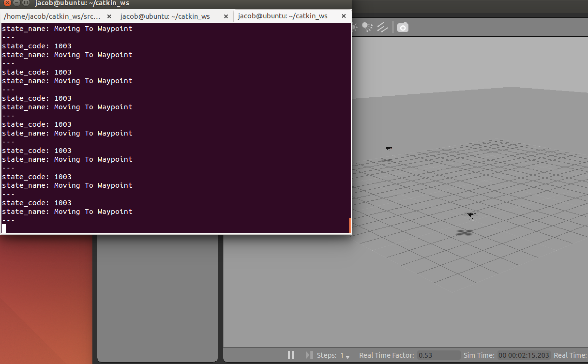Maximize the terminal window
This screenshot has height=364, width=588.
click(x=25, y=3)
